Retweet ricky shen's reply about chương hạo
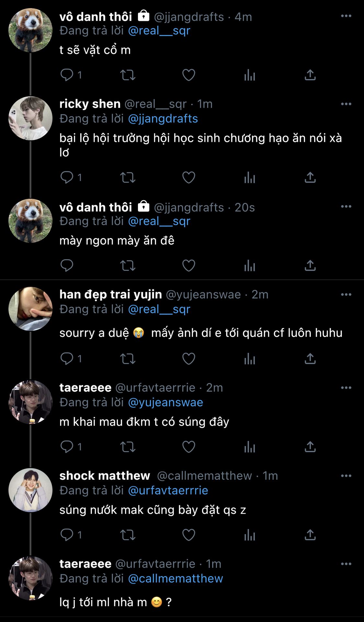This screenshot has width=364, height=622. (128, 178)
